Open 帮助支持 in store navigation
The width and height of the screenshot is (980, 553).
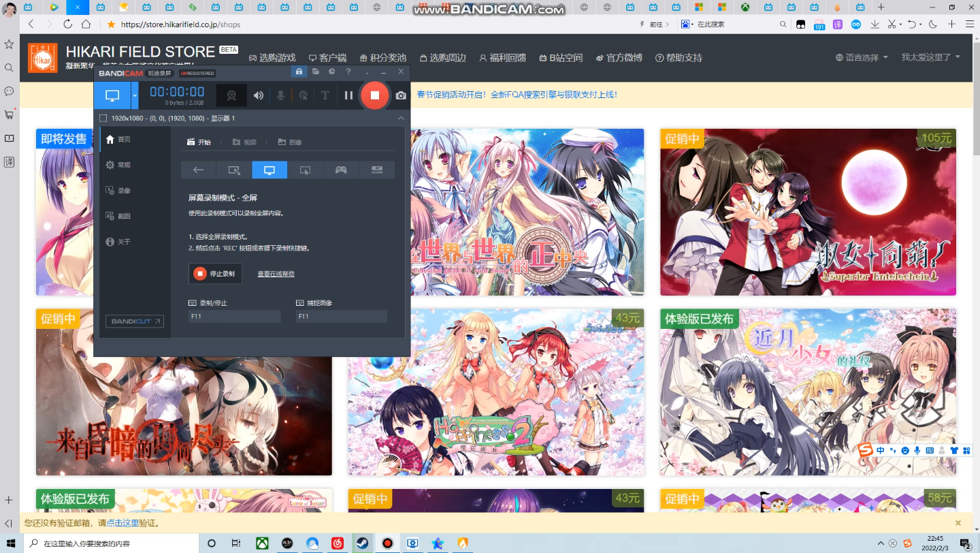pyautogui.click(x=679, y=58)
